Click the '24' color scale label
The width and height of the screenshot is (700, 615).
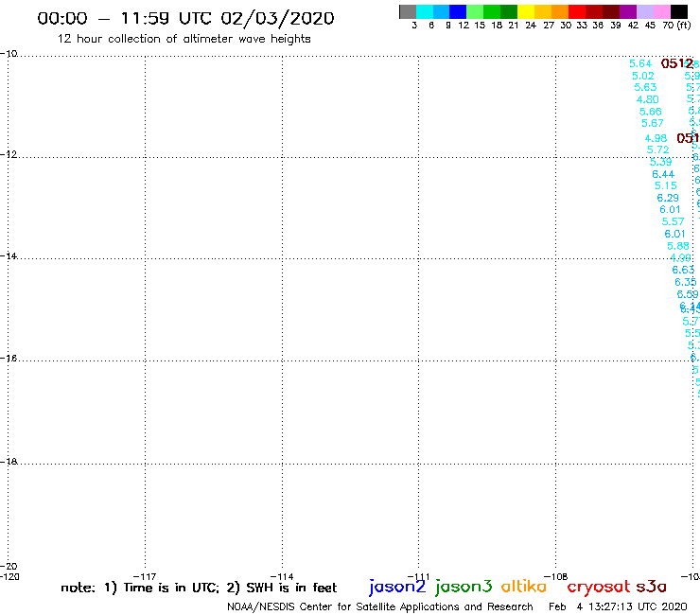(531, 26)
